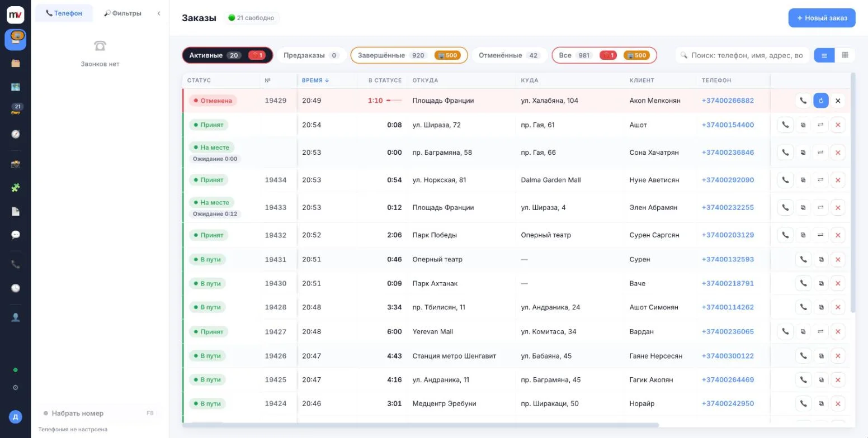Image resolution: width=868 pixels, height=438 pixels.
Task: Cancel order 19426 with the red X
Action: [838, 356]
